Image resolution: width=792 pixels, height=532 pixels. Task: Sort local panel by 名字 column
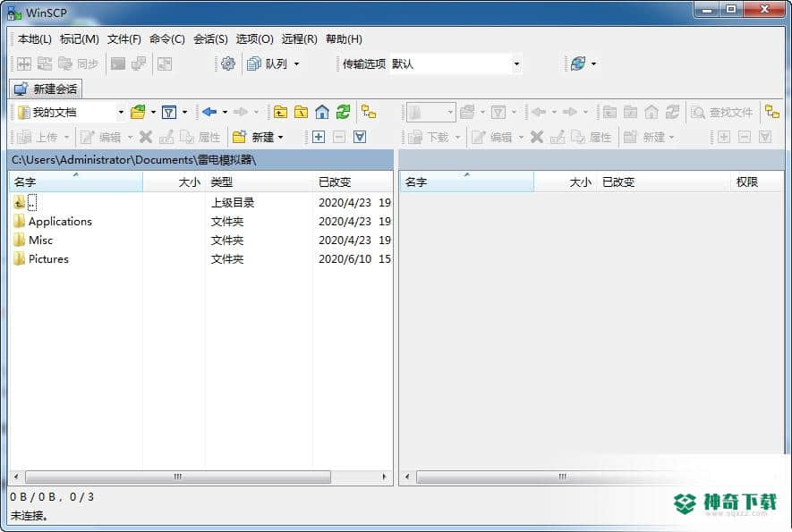tap(76, 182)
